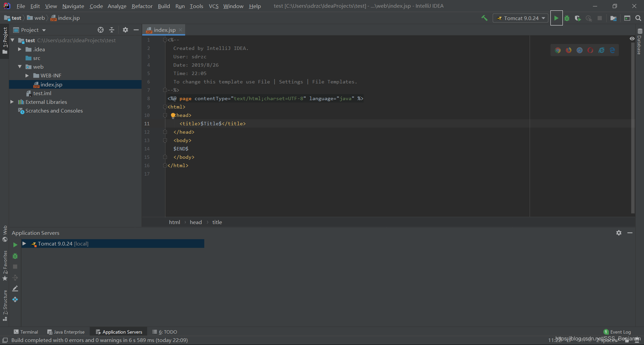644x345 pixels.
Task: Close the index.jsp editor tab
Action: pos(180,30)
